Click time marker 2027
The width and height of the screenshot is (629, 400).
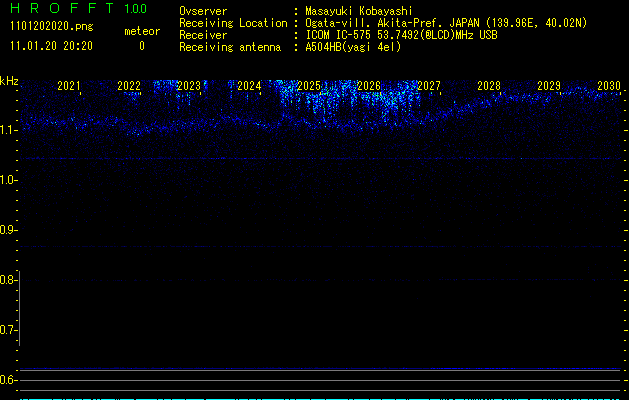point(429,86)
